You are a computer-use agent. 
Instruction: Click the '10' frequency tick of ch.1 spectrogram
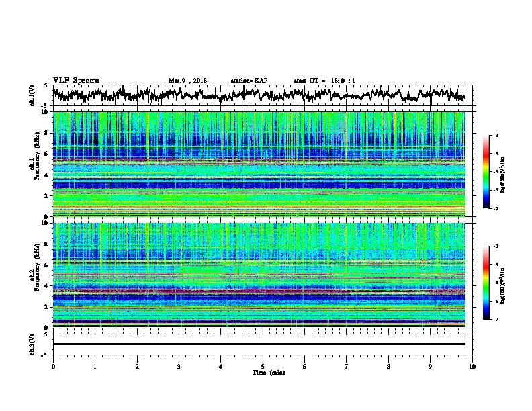(x=45, y=112)
